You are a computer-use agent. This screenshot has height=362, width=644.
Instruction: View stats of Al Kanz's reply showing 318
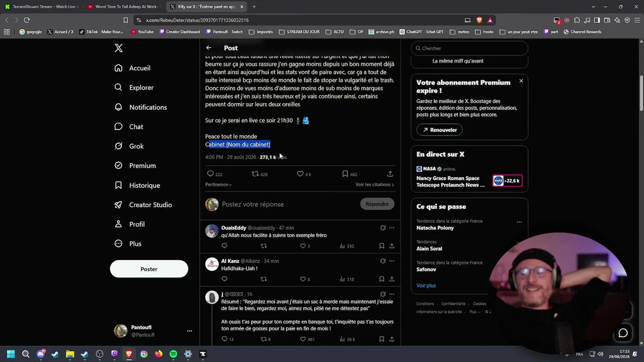point(347,279)
